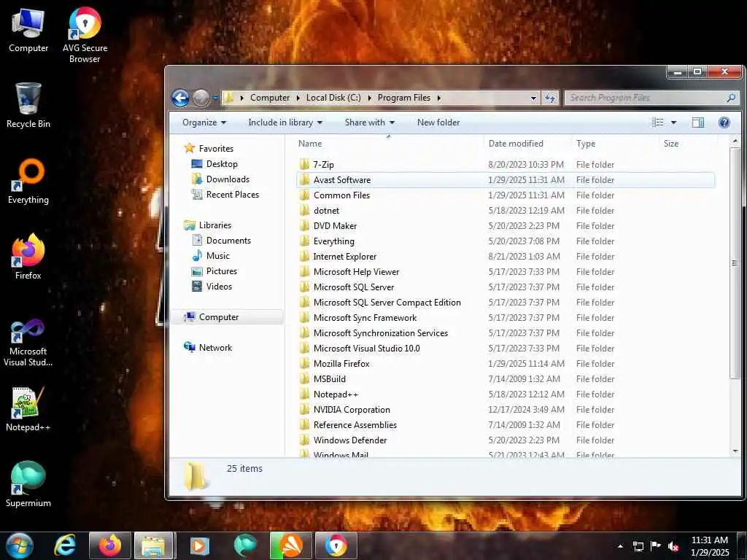
Task: Open Supermium from the taskbar
Action: click(x=245, y=545)
